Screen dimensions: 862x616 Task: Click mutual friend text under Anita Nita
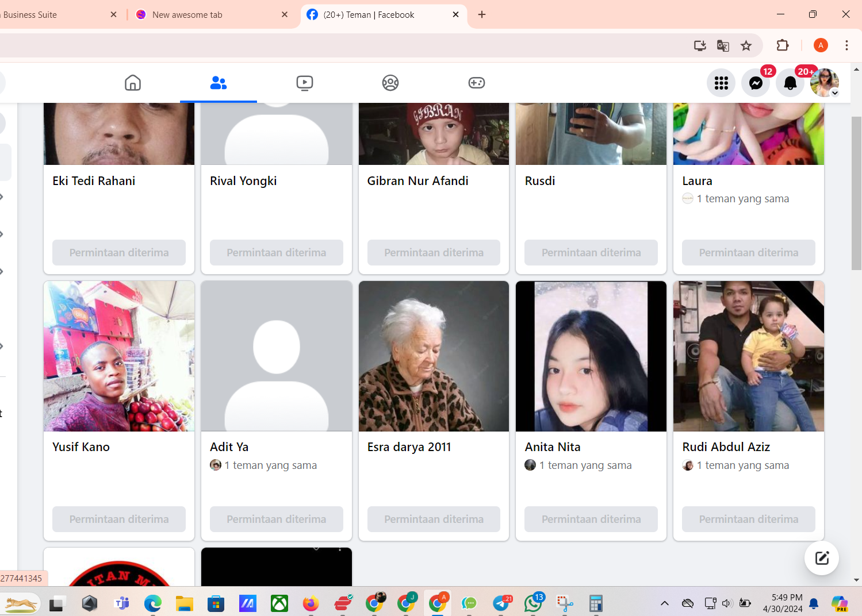coord(585,465)
